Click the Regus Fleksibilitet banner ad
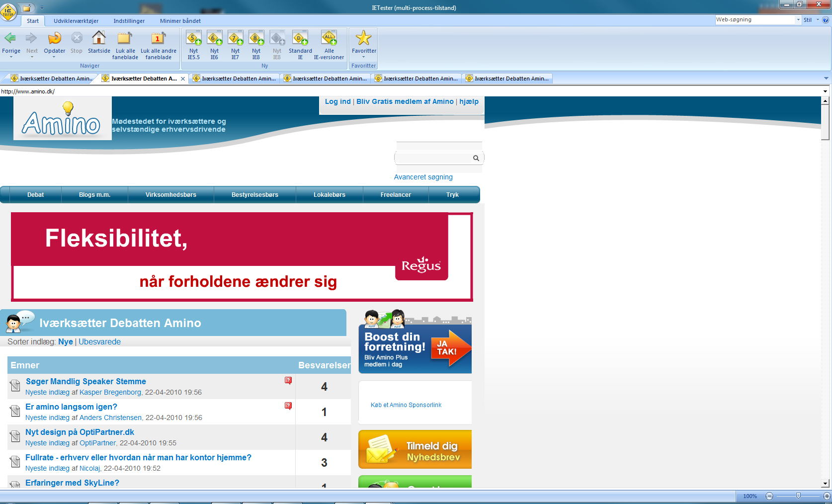This screenshot has height=504, width=832. [242, 256]
